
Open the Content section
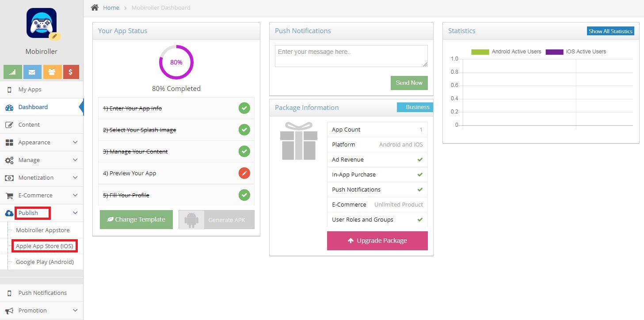tap(42, 125)
